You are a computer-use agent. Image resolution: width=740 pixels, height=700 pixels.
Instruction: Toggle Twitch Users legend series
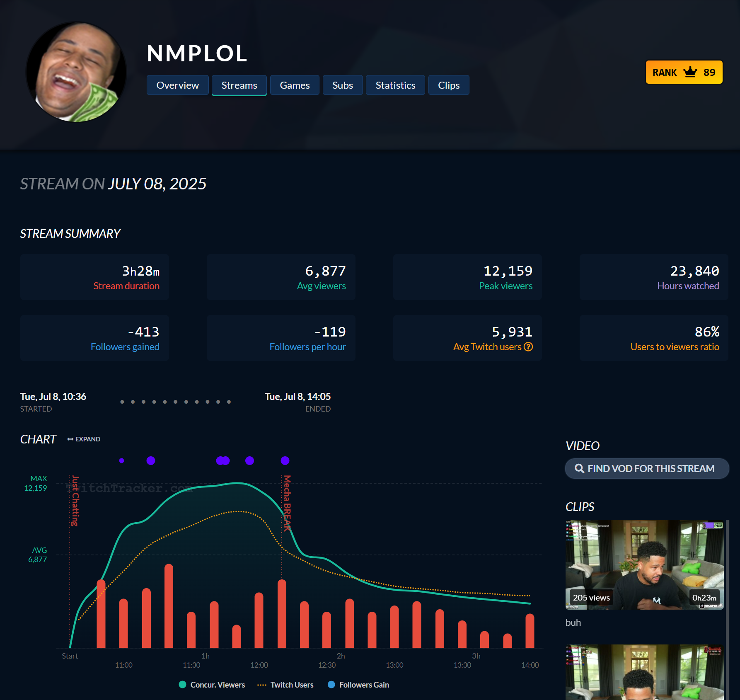click(285, 685)
